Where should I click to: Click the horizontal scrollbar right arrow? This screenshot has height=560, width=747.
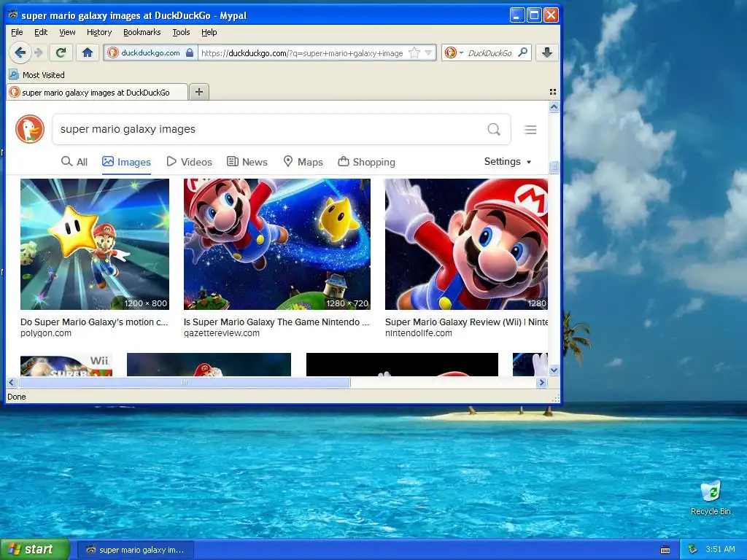coord(541,382)
